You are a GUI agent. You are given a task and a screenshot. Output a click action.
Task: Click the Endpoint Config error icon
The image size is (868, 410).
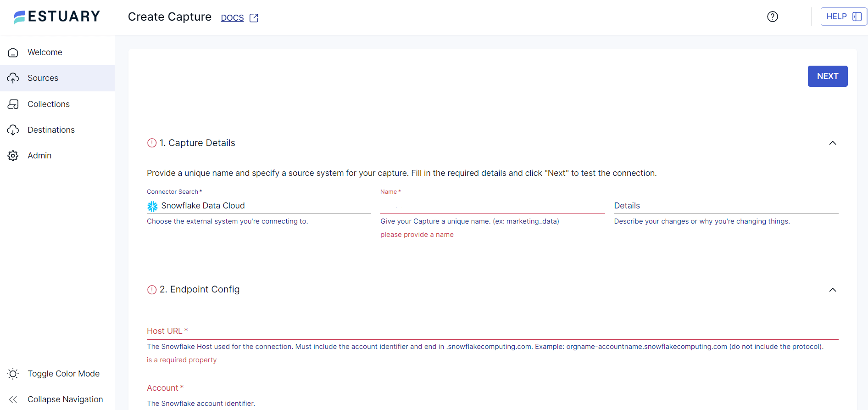point(152,290)
